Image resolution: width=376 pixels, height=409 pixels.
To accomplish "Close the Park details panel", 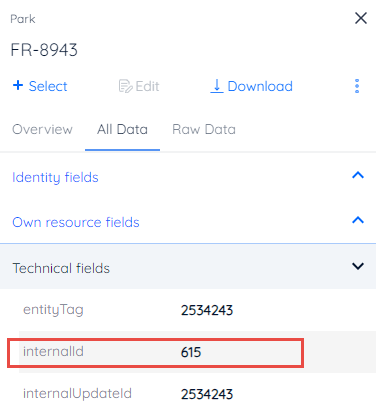I will [x=361, y=18].
